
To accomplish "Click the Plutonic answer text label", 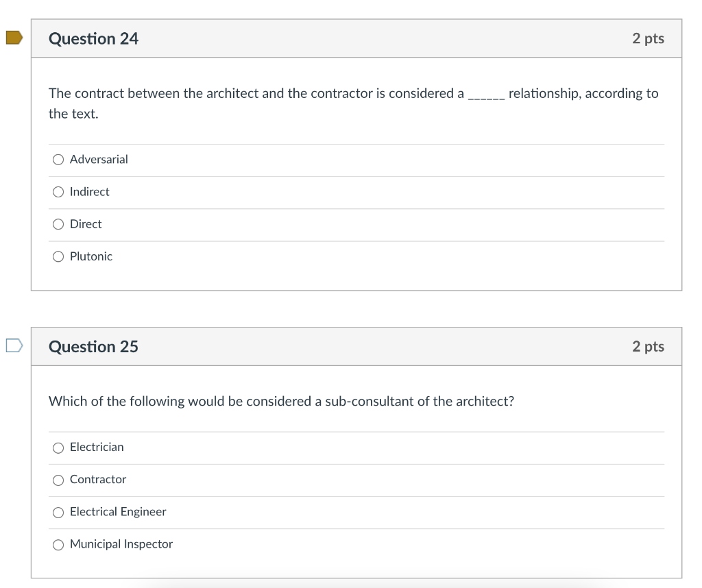I will [x=91, y=256].
